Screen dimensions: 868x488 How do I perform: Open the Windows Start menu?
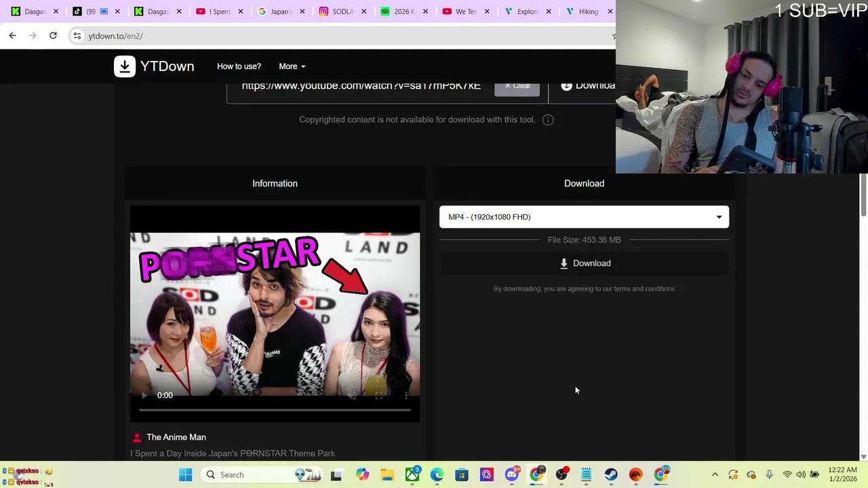coord(185,475)
